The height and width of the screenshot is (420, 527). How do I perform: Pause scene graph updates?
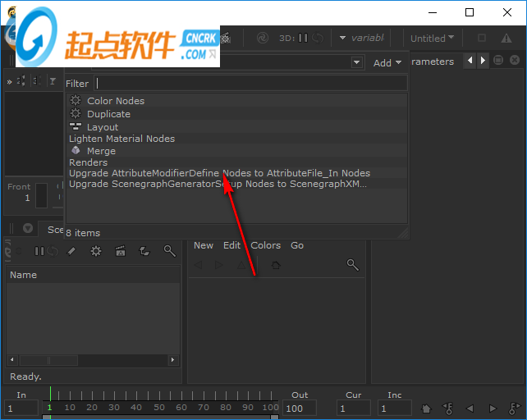coord(39,251)
